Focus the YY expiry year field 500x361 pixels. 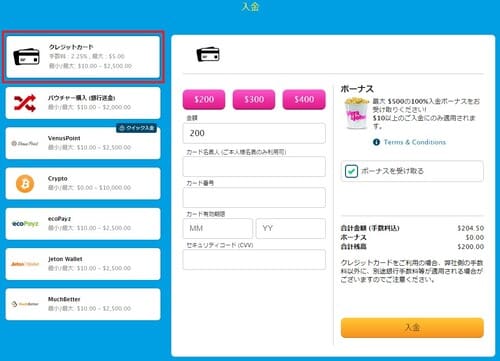point(291,229)
